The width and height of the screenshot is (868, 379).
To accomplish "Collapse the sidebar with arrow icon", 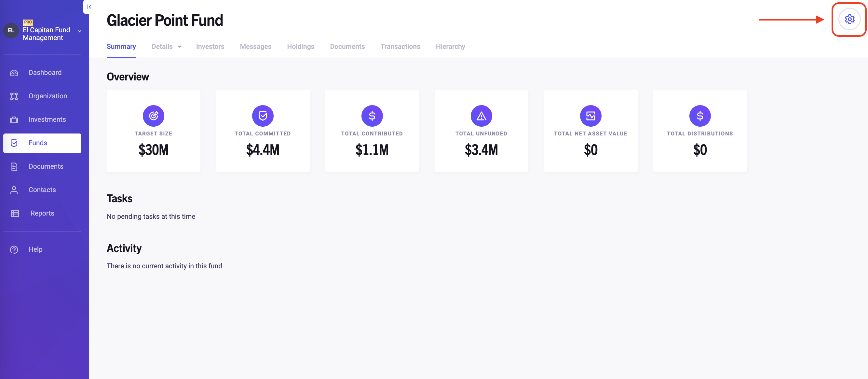I will pyautogui.click(x=89, y=7).
